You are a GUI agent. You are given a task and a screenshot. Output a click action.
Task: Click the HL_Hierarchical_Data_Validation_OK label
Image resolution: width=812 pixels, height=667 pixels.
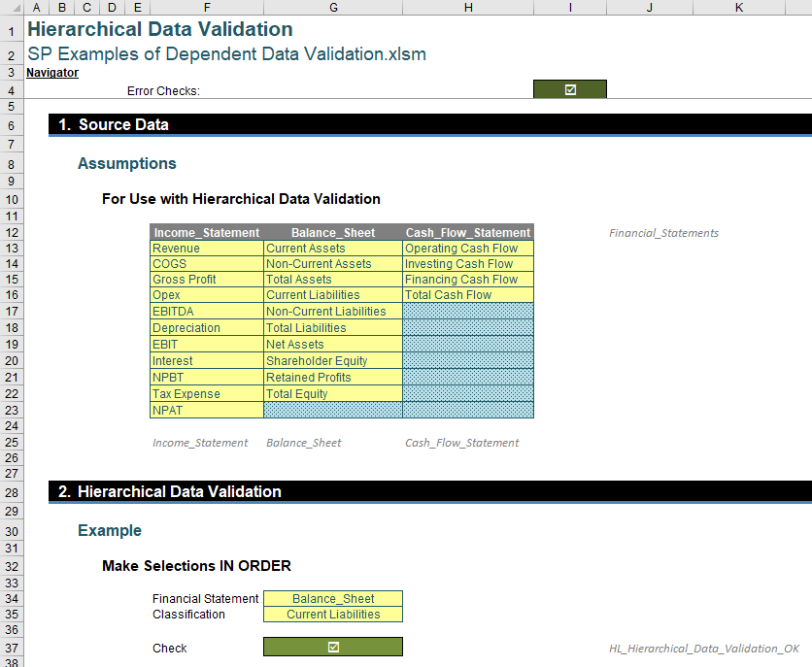tap(703, 649)
